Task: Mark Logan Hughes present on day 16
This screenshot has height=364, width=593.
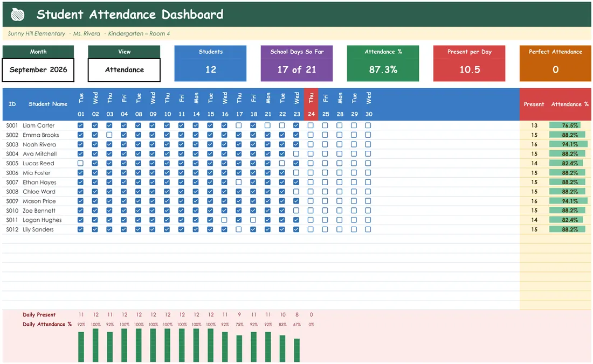Action: pos(224,220)
